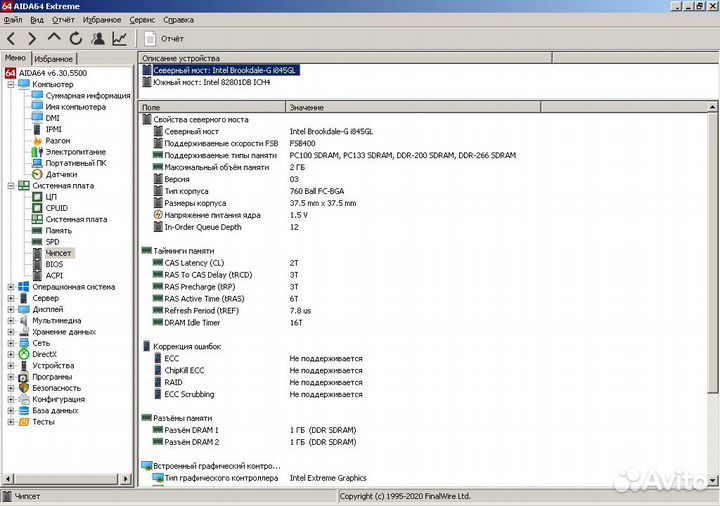Open the Память tree item
Image resolution: width=720 pixels, height=506 pixels.
(x=58, y=231)
